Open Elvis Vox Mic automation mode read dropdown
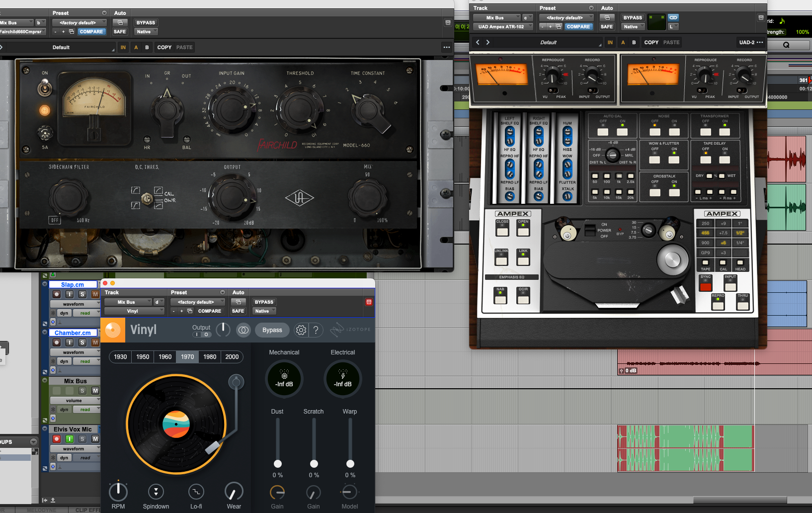Viewport: 812px width, 513px height. click(87, 458)
